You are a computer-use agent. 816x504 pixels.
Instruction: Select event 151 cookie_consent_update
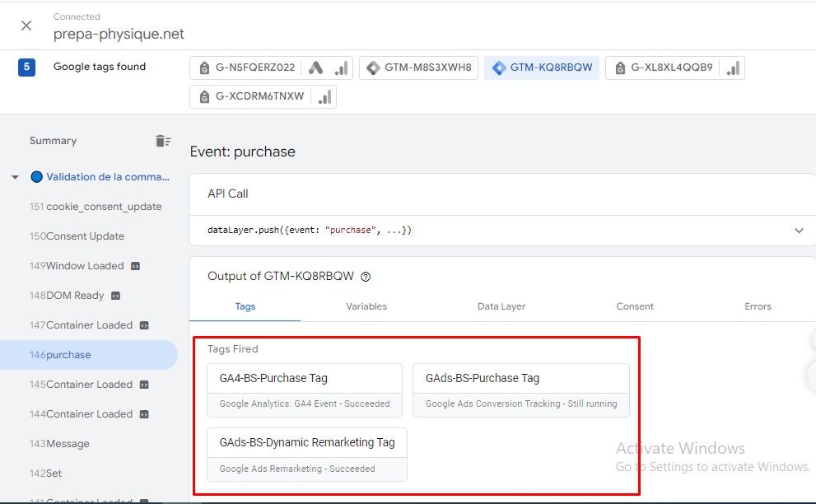tap(96, 207)
